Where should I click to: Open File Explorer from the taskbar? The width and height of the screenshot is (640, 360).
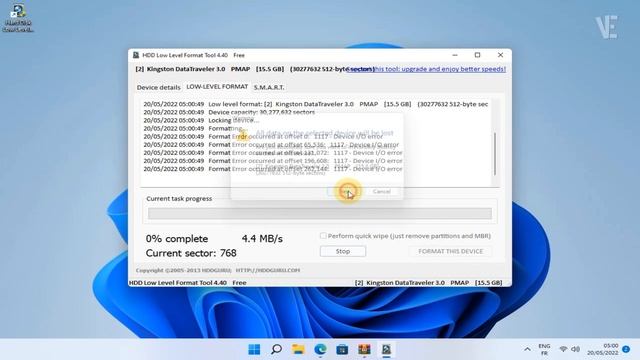click(x=298, y=349)
